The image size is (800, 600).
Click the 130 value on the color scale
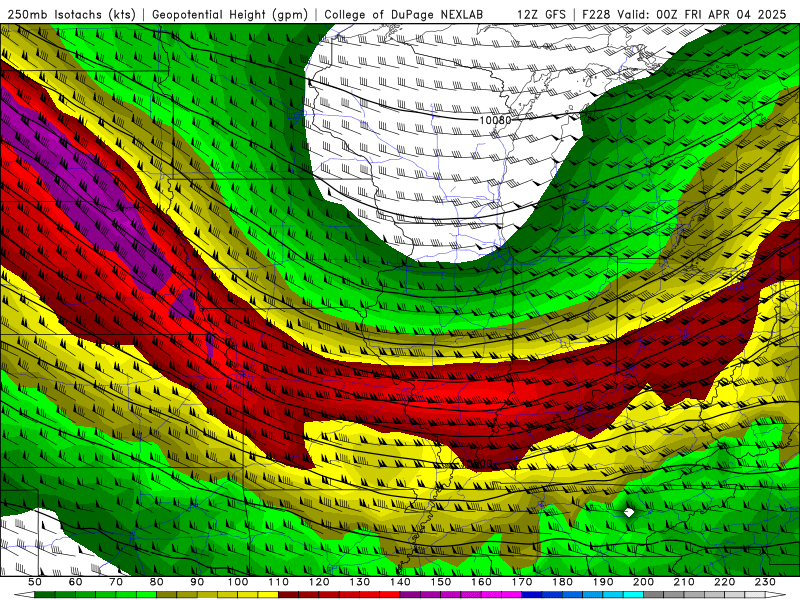(x=360, y=582)
